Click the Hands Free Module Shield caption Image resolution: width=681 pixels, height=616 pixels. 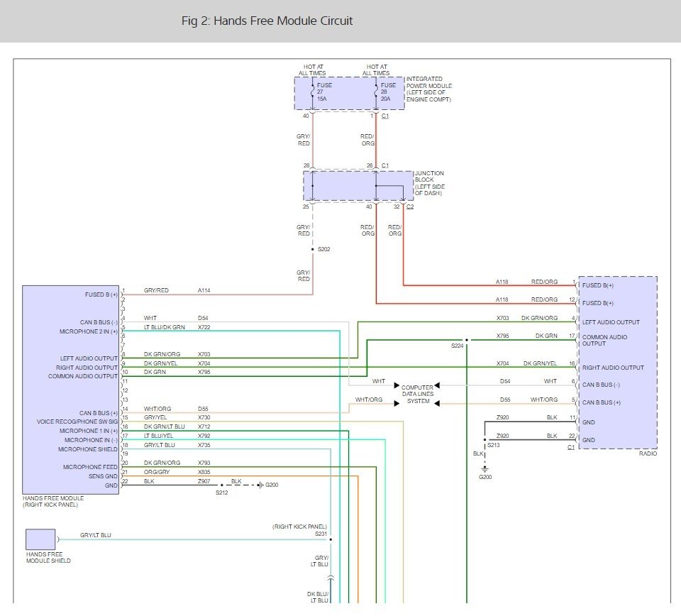click(x=48, y=557)
